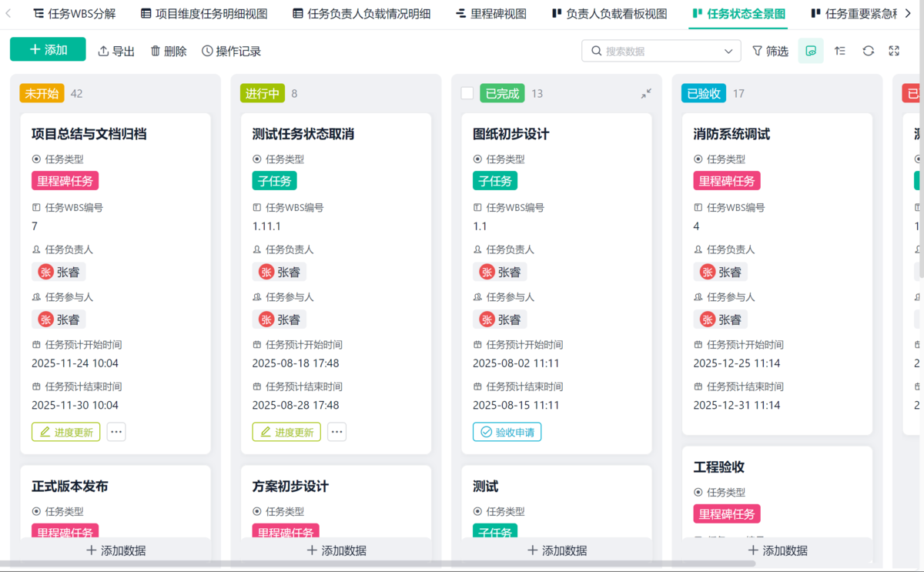Click the sort order icon in toolbar
Viewport: 924px width, 572px height.
pos(840,51)
